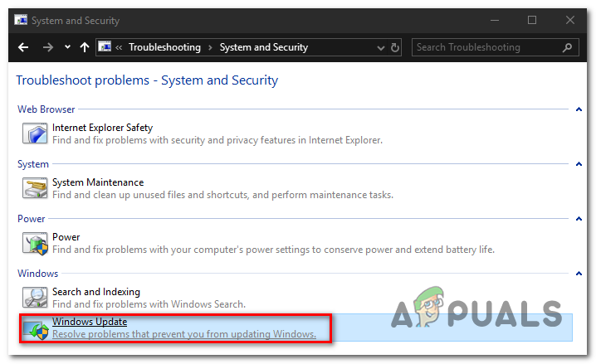Click the Windows Update troubleshooter icon
This screenshot has width=596, height=364.
[34, 328]
